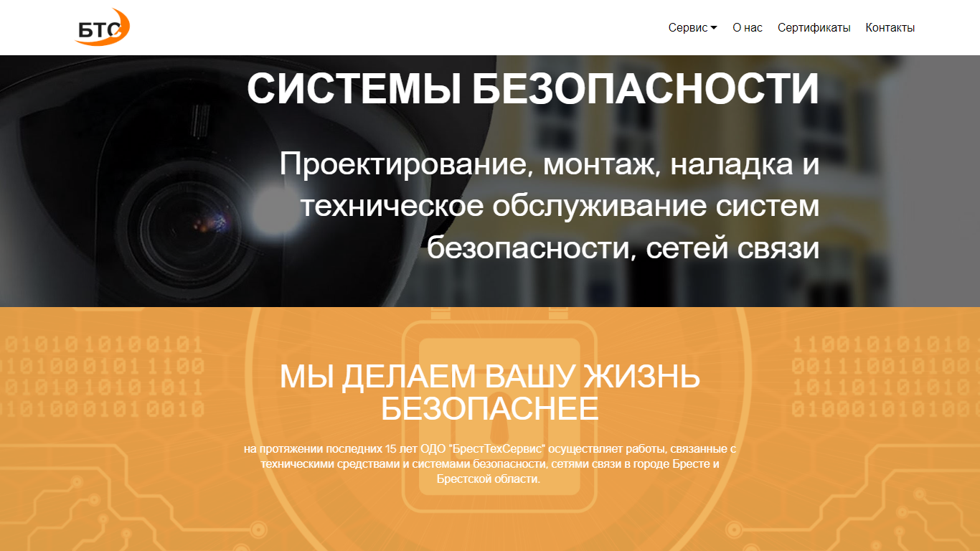This screenshot has height=551, width=980.
Task: Click the СИСТЕМЫ БЕЗОПАСНОСТИ heading
Action: (533, 90)
